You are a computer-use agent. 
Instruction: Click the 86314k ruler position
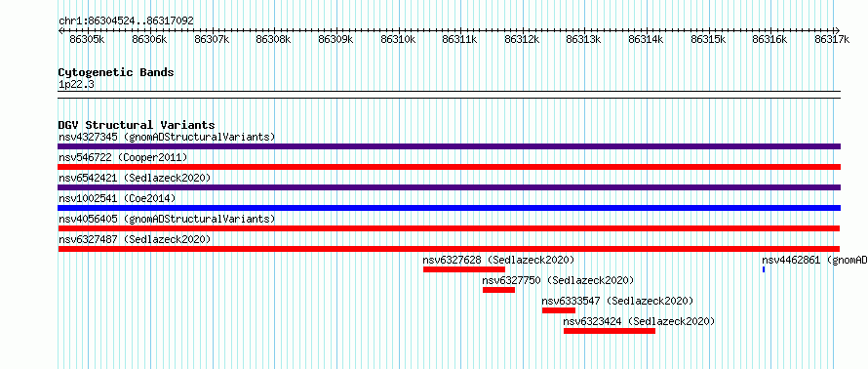click(646, 39)
